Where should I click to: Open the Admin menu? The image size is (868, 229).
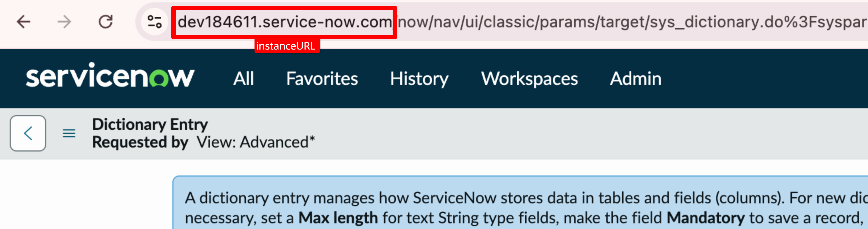pyautogui.click(x=635, y=79)
